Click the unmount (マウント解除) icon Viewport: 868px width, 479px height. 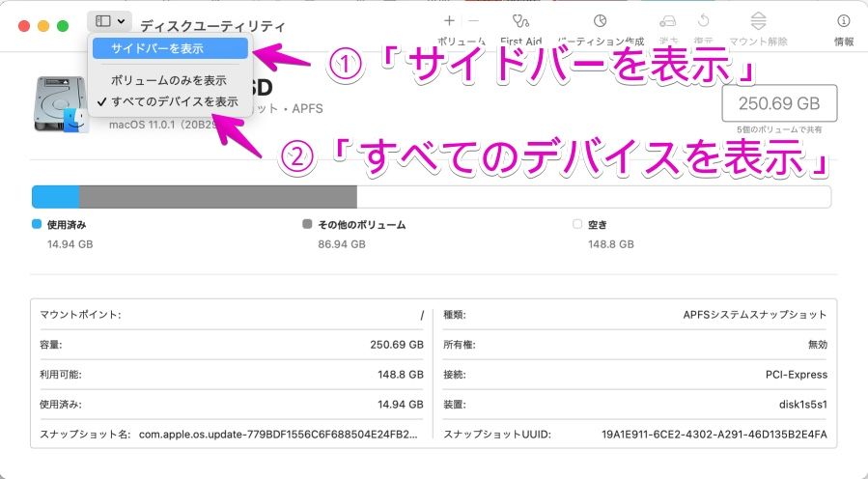(x=758, y=21)
